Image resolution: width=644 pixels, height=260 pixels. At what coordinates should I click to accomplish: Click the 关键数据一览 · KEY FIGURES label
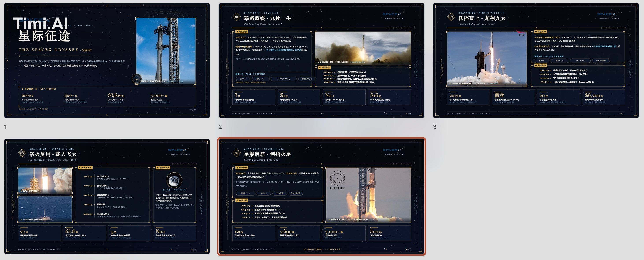[x=39, y=89]
